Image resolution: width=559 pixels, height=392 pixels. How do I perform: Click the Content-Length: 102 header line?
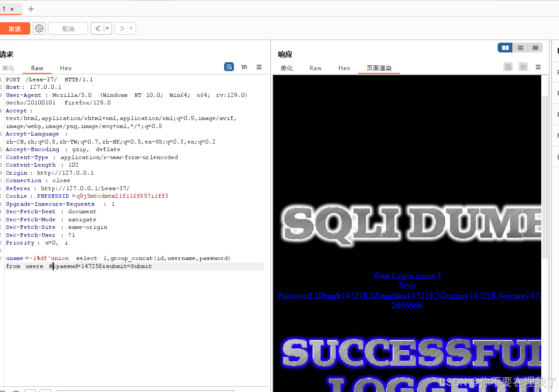[x=42, y=165]
